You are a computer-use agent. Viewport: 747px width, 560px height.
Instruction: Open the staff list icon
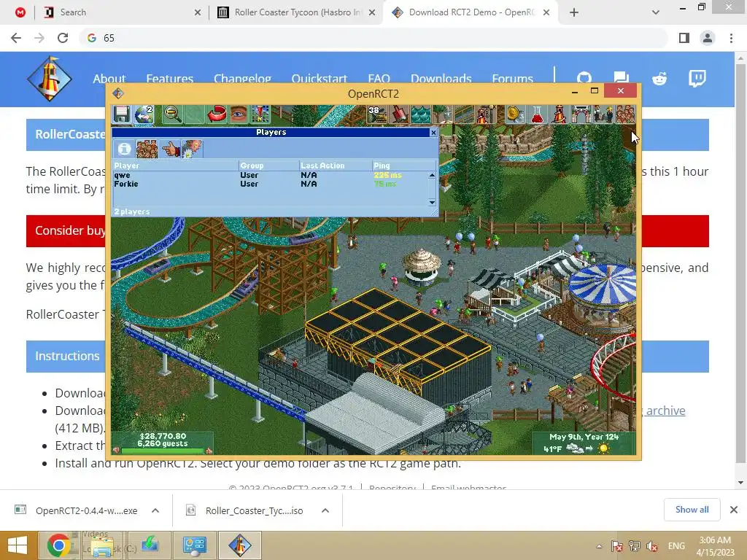603,114
